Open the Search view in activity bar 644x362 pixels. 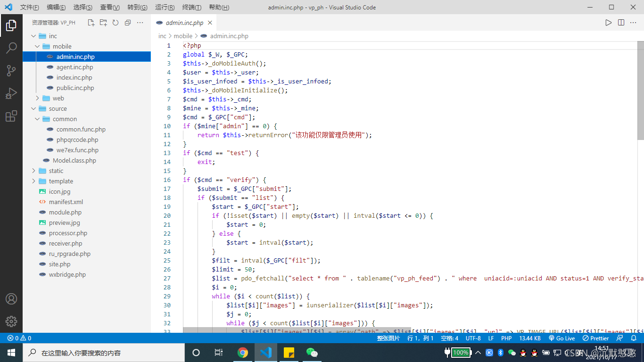click(x=11, y=48)
